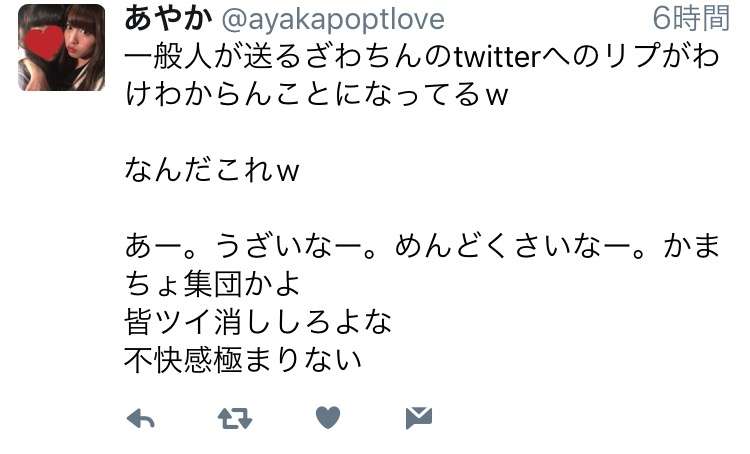Tap the line starting あー。うざいなー
Viewport: 750px width, 454px height.
422,246
